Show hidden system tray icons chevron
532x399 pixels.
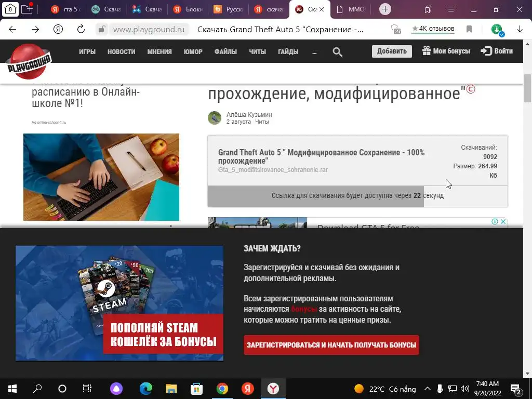click(x=428, y=389)
